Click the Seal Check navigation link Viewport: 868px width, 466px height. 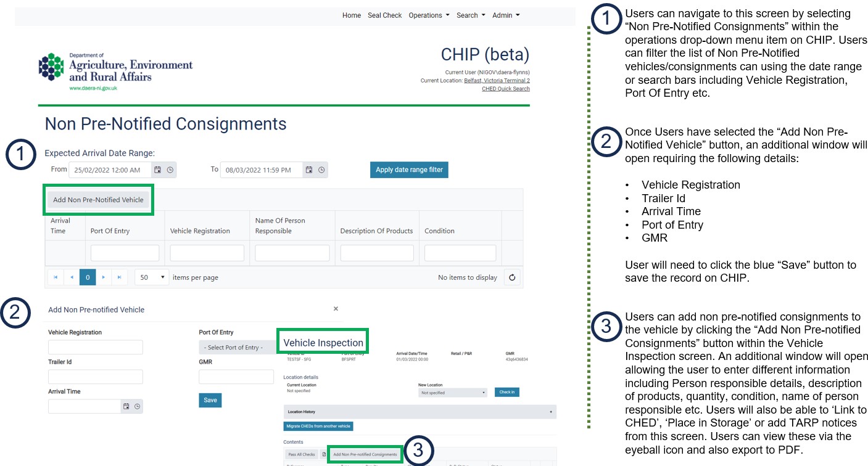(x=384, y=15)
